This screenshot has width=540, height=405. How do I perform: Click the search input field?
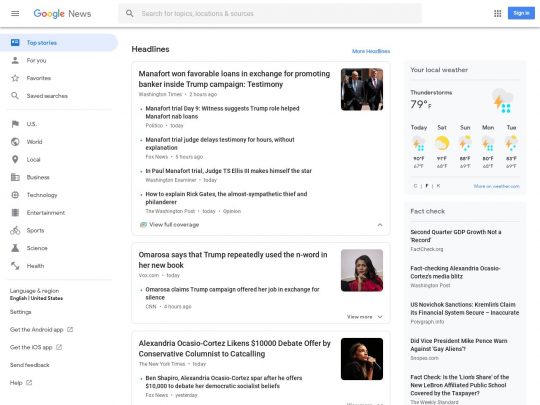coord(270,13)
